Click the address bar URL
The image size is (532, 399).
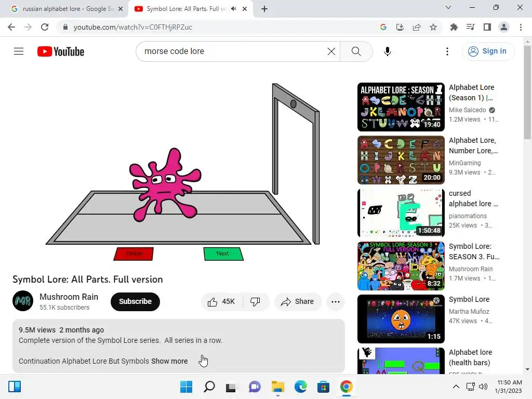[x=132, y=27]
